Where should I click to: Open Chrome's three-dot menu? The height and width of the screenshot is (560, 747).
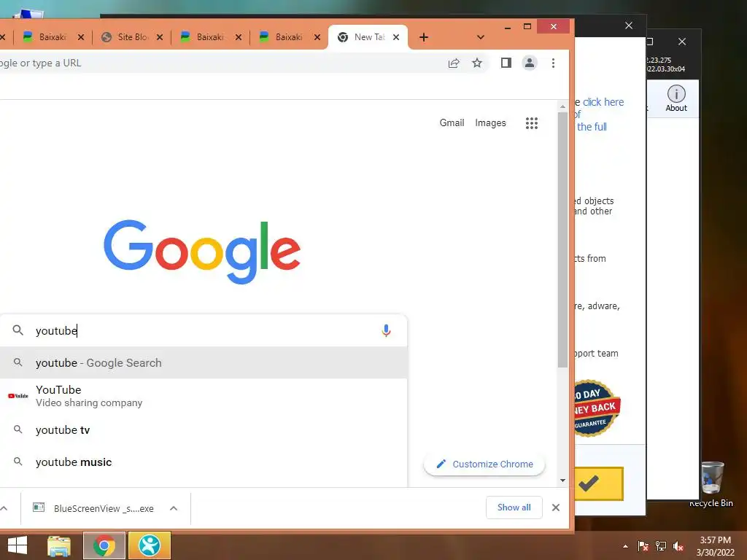[x=553, y=63]
